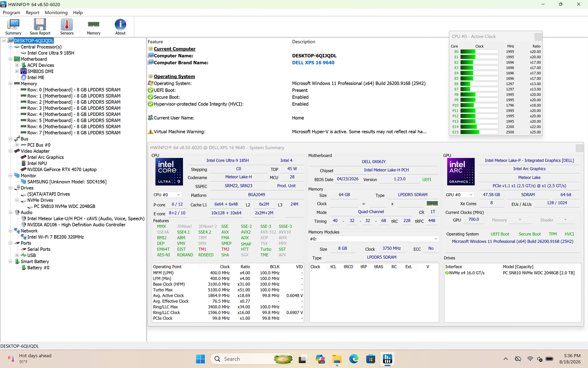Click the NVMe x4 green check icon
This screenshot has width=588, height=368.
pos(447,273)
